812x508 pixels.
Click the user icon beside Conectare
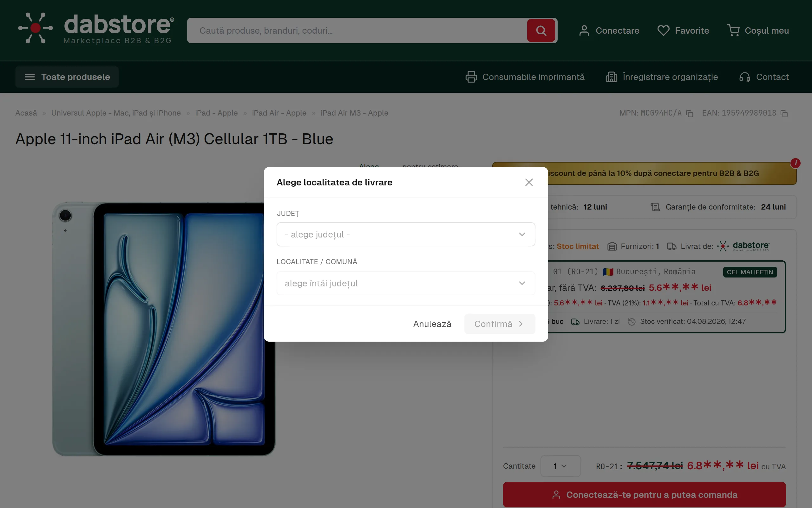tap(584, 30)
